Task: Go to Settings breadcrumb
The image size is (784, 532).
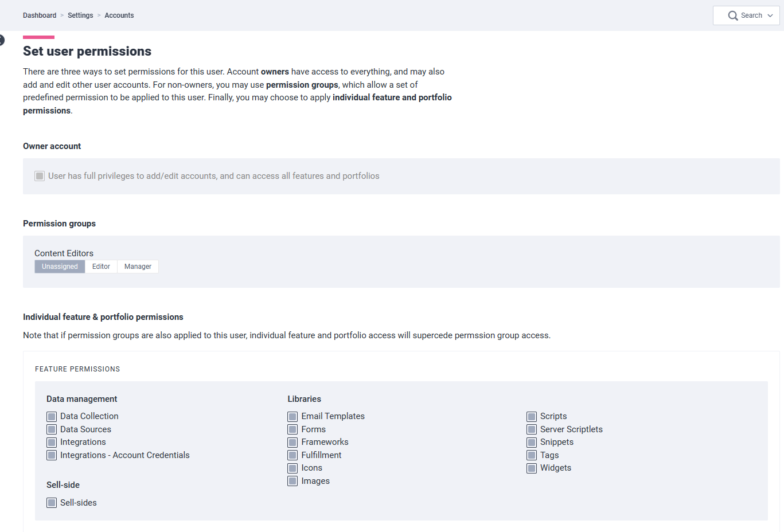Action: (x=80, y=15)
